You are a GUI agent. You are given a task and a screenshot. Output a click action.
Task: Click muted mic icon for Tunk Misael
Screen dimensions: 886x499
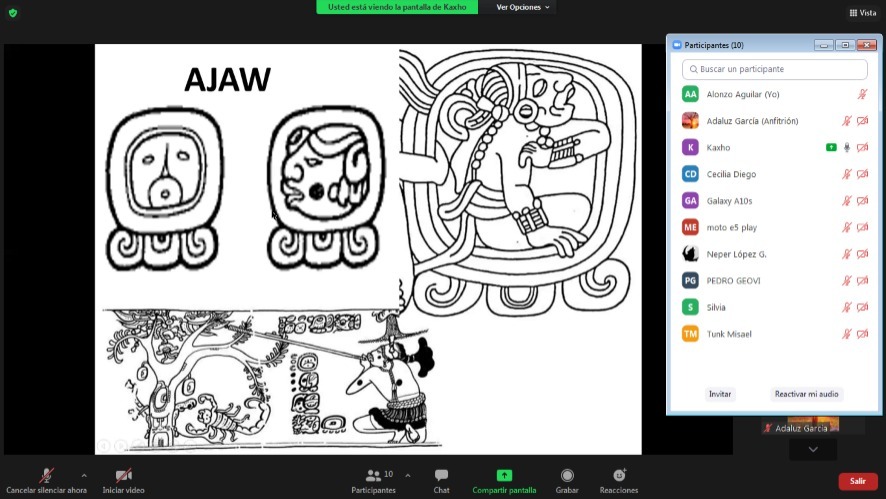(x=846, y=334)
